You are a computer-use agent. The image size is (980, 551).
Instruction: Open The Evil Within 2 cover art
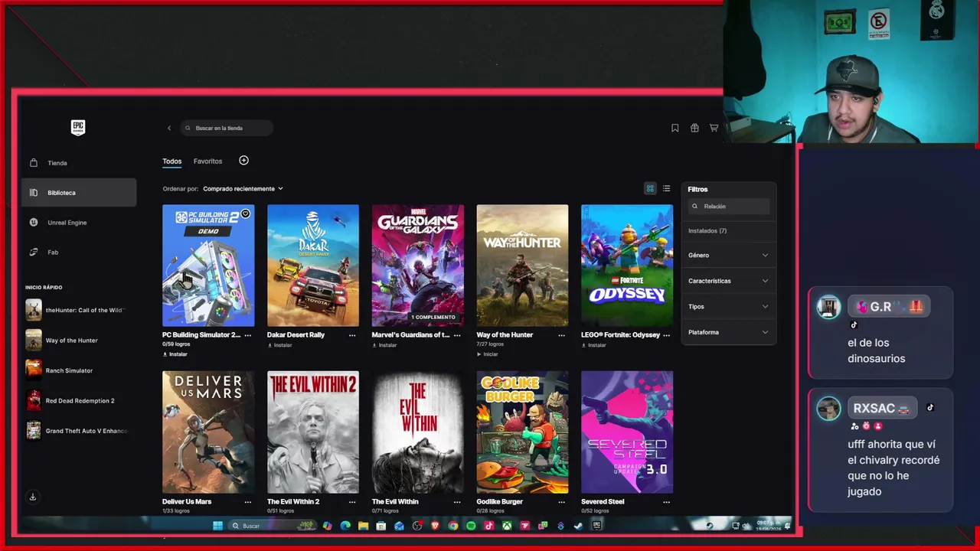tap(313, 432)
